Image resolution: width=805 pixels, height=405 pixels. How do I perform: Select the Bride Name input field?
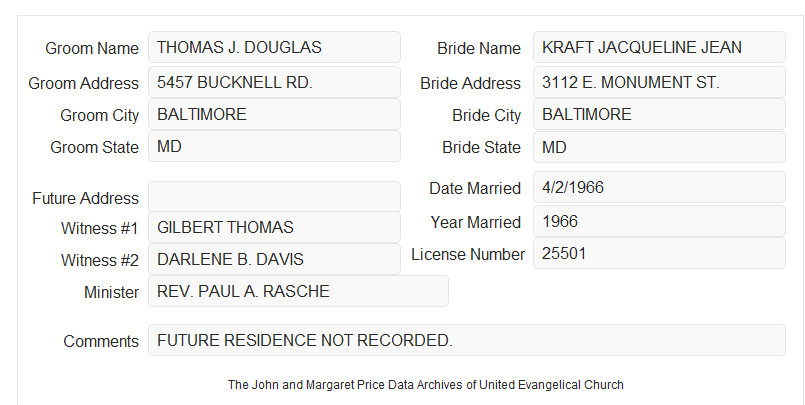(x=659, y=47)
